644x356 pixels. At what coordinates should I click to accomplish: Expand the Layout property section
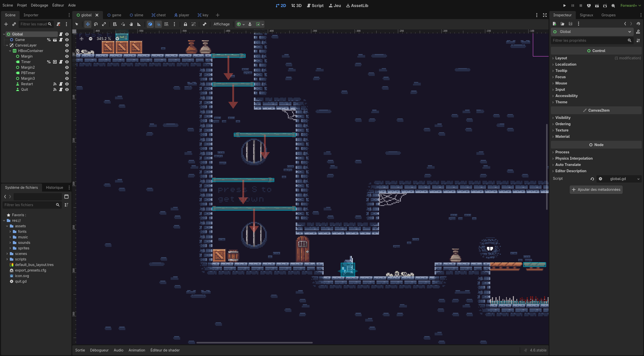561,58
